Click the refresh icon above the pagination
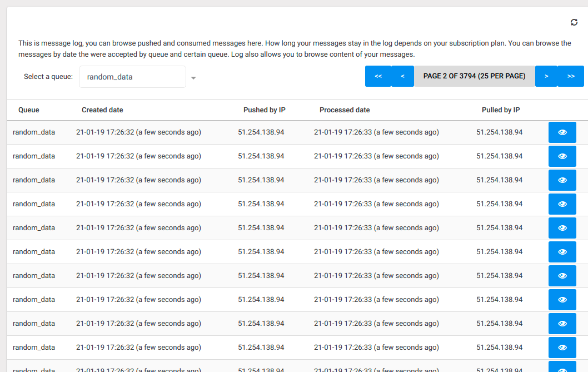588x372 pixels. [574, 22]
